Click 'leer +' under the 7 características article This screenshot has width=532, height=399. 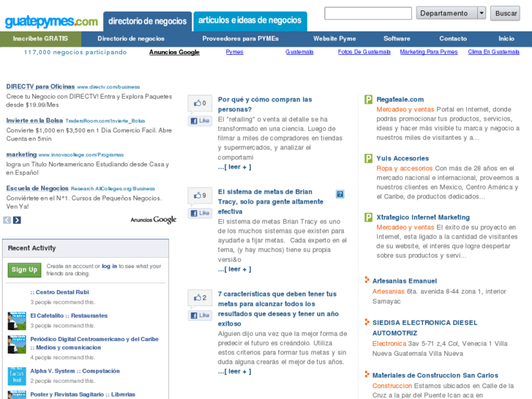pos(234,371)
